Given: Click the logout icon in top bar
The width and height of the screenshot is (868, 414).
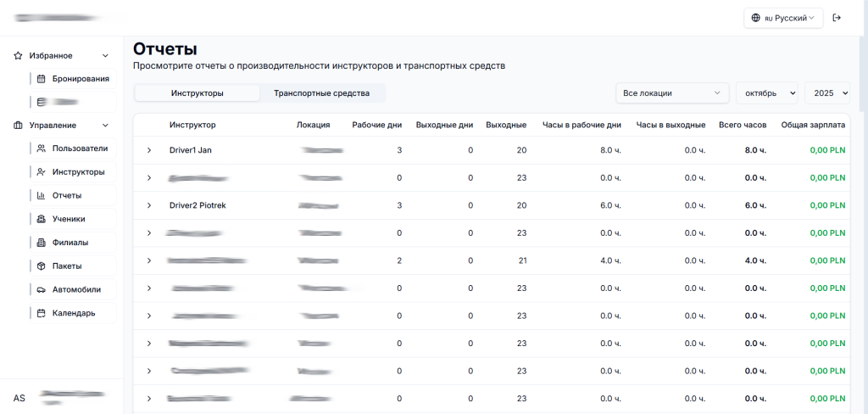Looking at the screenshot, I should pyautogui.click(x=837, y=18).
